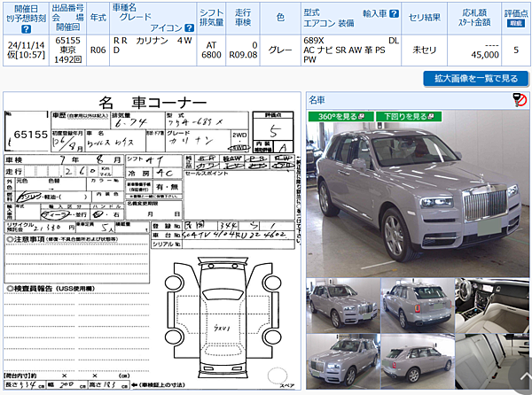Image resolution: width=532 pixels, height=395 pixels.
Task: Open the auction sheet 名車コーナー image
Action: [152, 241]
